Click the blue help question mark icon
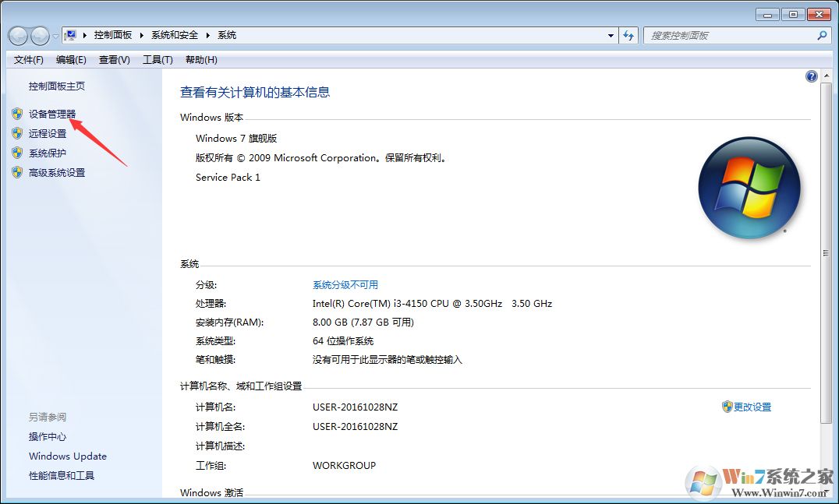The height and width of the screenshot is (504, 839). click(x=811, y=76)
